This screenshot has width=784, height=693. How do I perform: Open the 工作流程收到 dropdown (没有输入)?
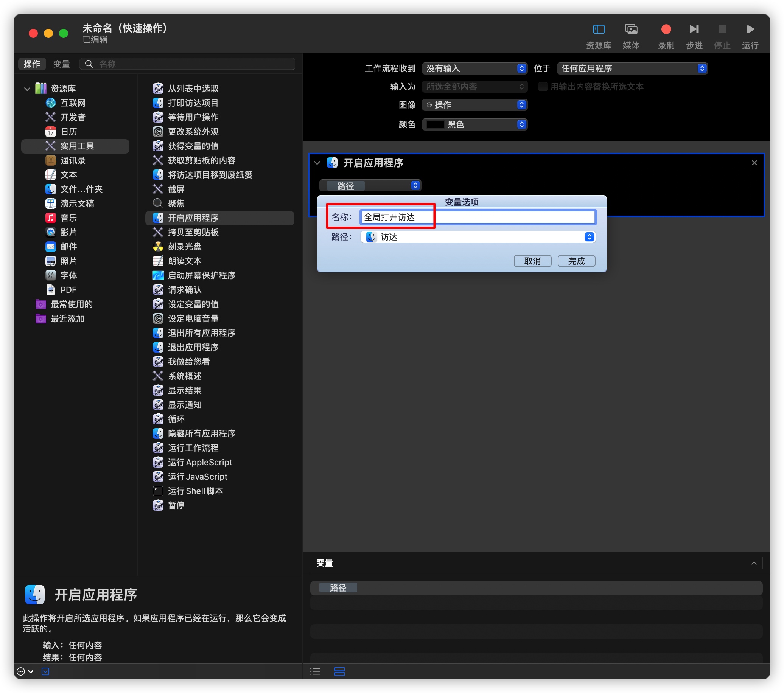coord(474,68)
